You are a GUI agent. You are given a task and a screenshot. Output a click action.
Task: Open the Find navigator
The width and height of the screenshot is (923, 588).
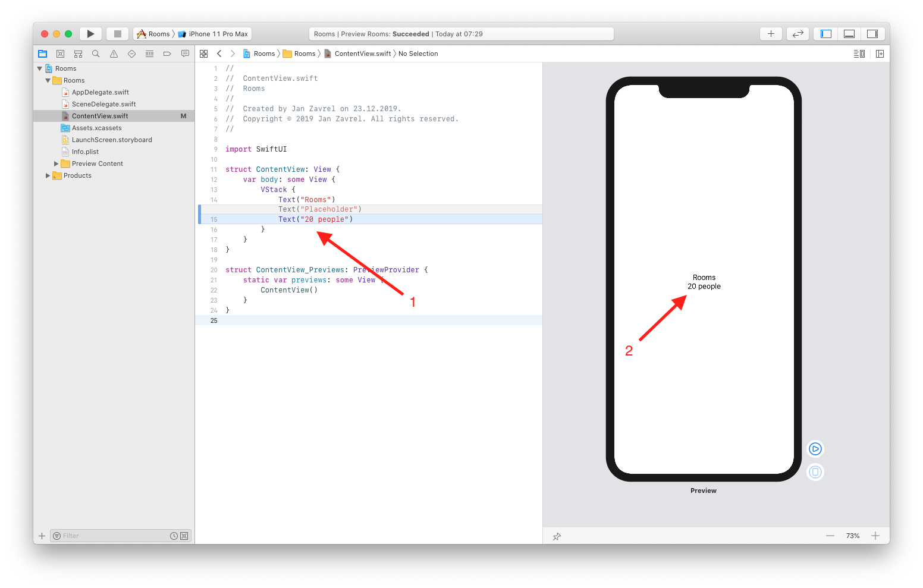pos(96,54)
